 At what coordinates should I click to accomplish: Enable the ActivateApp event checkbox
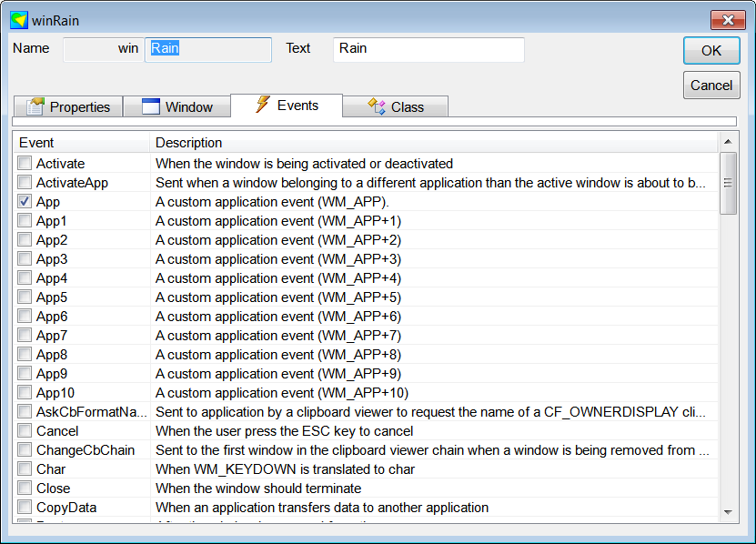point(25,182)
